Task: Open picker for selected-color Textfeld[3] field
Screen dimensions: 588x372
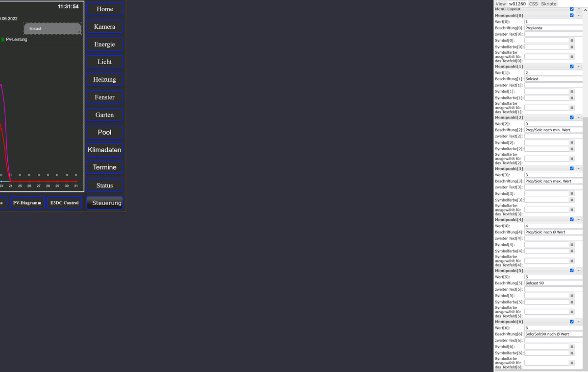Action: pyautogui.click(x=572, y=209)
